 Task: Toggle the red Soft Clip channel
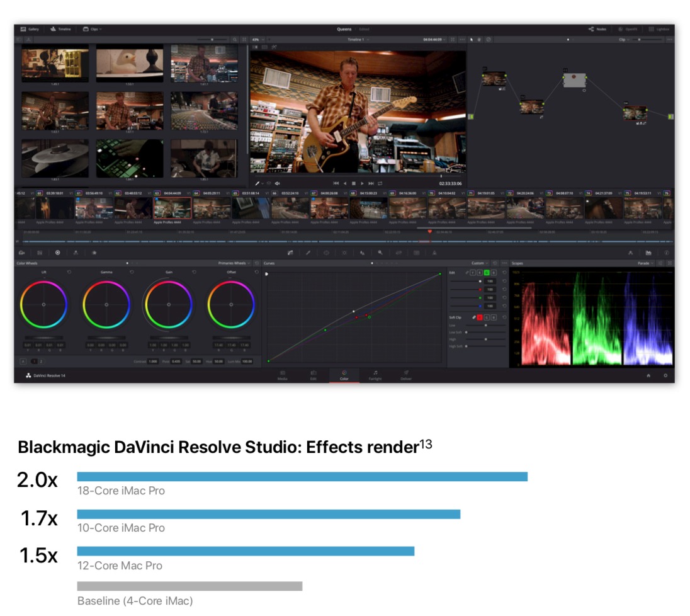click(x=480, y=317)
